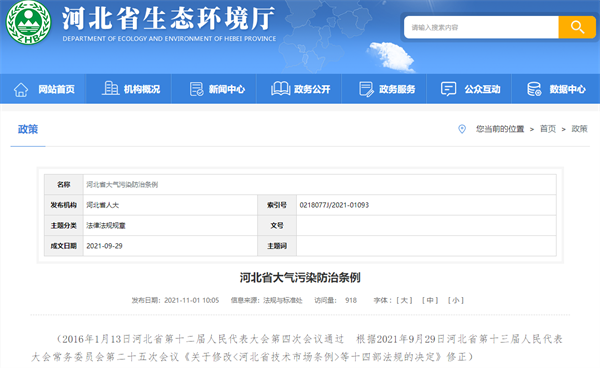Click the building icon beside 机构概况
Viewport: 600px width, 368px height.
pos(111,88)
